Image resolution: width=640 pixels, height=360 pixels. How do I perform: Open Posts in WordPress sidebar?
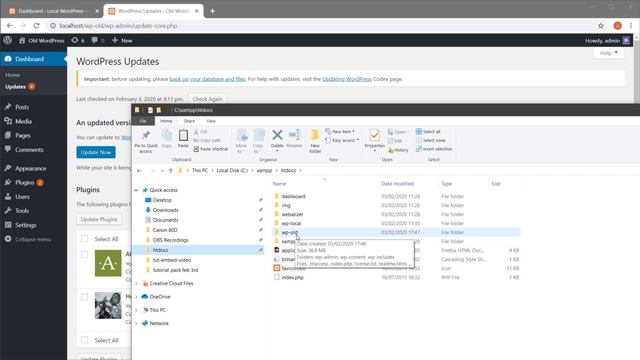coord(22,107)
